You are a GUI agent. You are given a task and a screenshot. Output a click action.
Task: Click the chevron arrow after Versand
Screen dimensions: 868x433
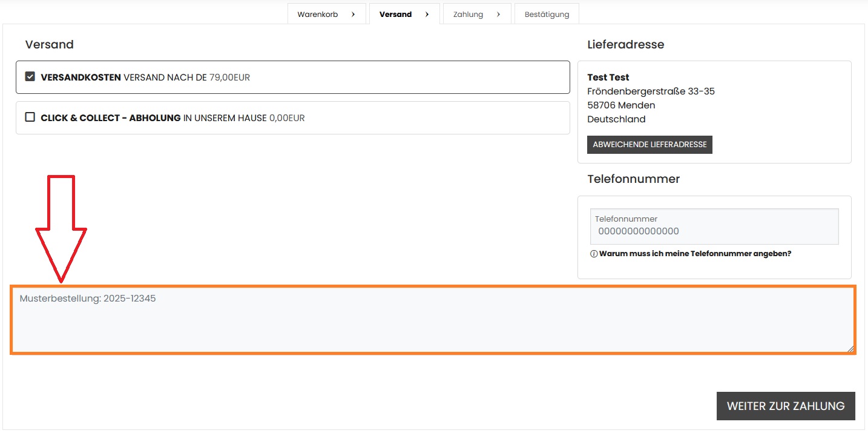point(427,15)
